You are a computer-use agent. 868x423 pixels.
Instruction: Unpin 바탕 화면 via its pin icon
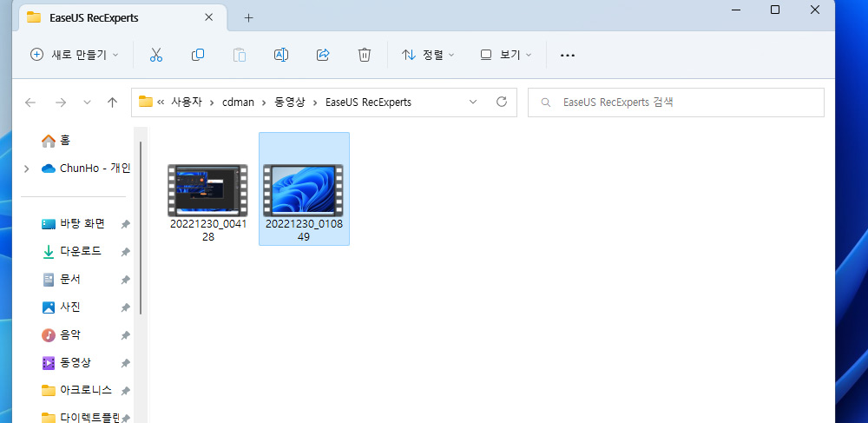click(x=126, y=224)
